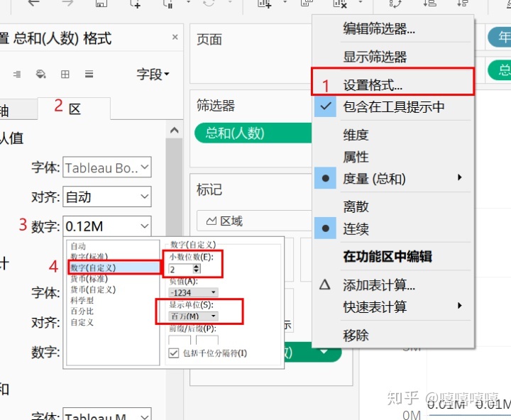Select 百分比 in number format list
This screenshot has width=511, height=420.
(x=82, y=311)
